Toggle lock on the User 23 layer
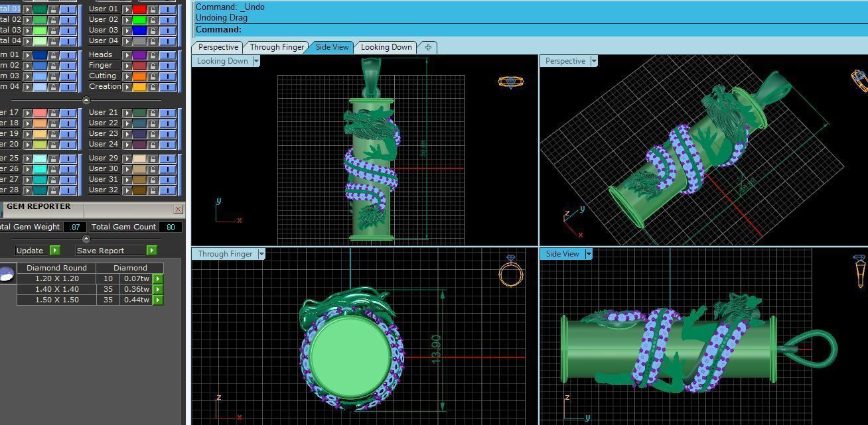The width and height of the screenshot is (868, 425). point(153,134)
